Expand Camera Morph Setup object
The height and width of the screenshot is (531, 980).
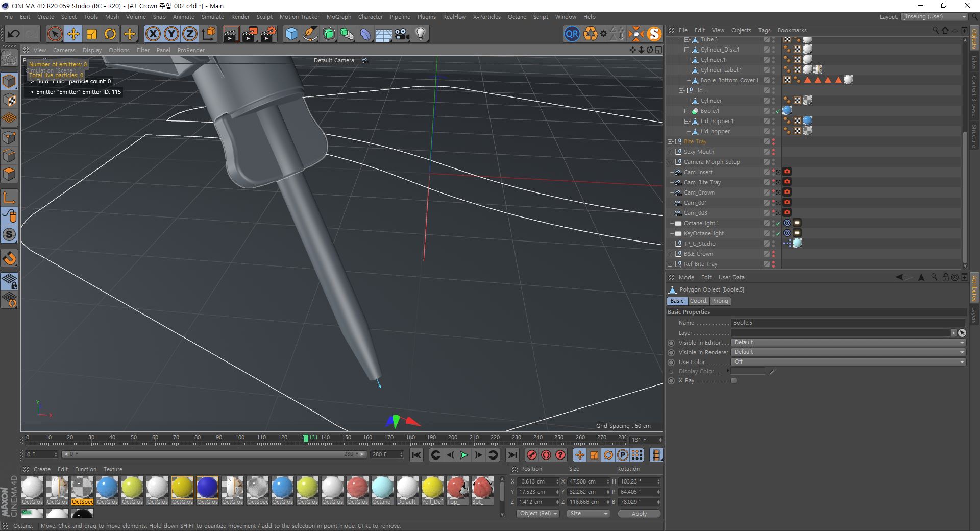tap(670, 162)
